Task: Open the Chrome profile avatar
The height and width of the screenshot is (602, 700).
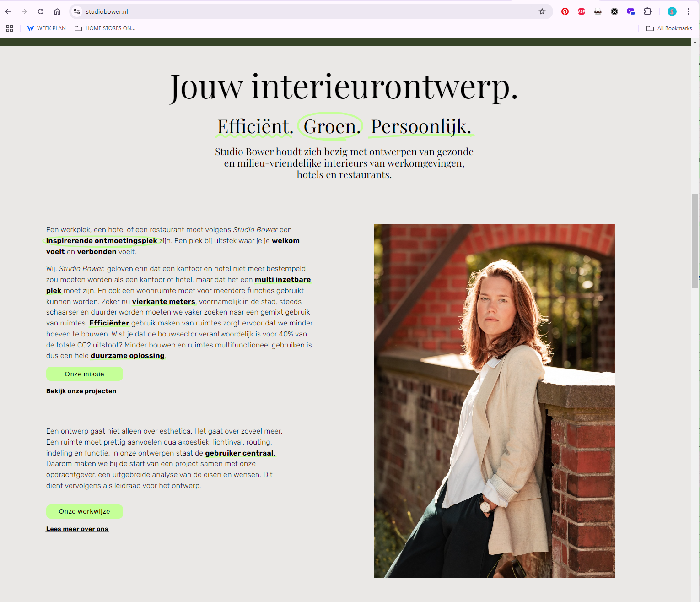Action: click(672, 11)
